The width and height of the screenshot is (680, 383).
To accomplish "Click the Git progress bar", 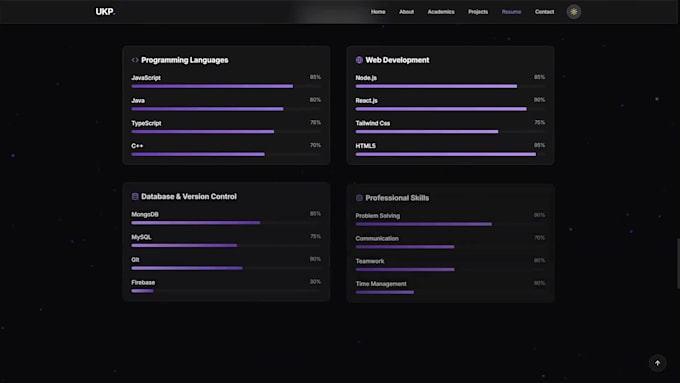I will tap(226, 268).
